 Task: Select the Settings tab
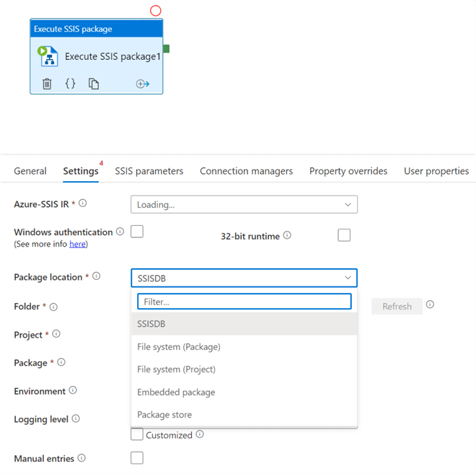[x=81, y=171]
